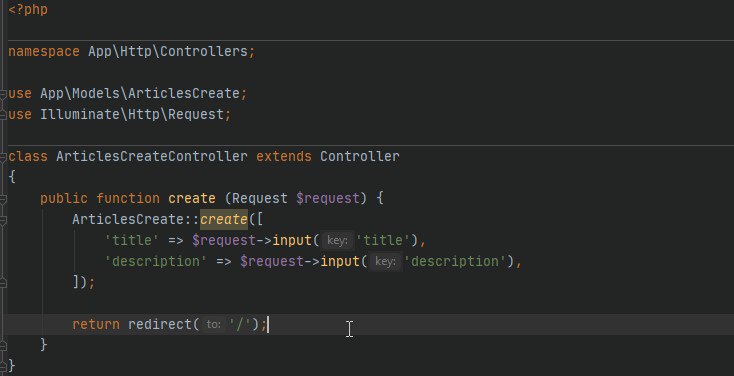Click 'ArticlesCreate' in the static call line

[128, 220]
